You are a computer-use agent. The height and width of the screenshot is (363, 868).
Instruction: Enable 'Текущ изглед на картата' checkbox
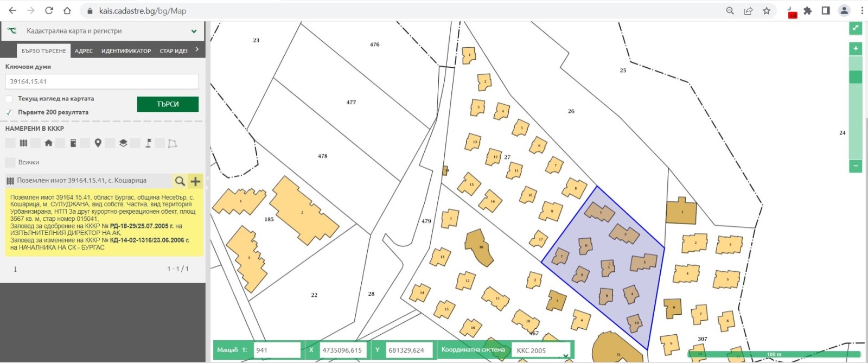point(9,99)
